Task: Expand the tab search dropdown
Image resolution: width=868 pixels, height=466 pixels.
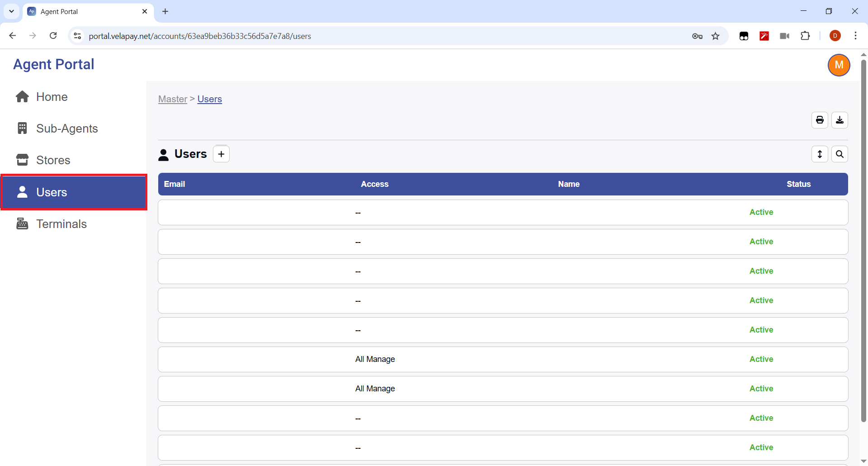Action: (x=11, y=11)
